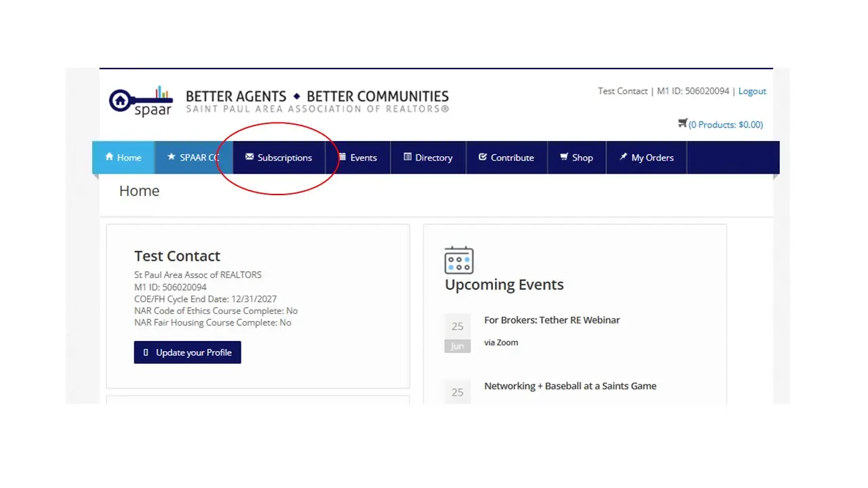
Task: Open the 0 Products cart link
Action: [x=726, y=125]
